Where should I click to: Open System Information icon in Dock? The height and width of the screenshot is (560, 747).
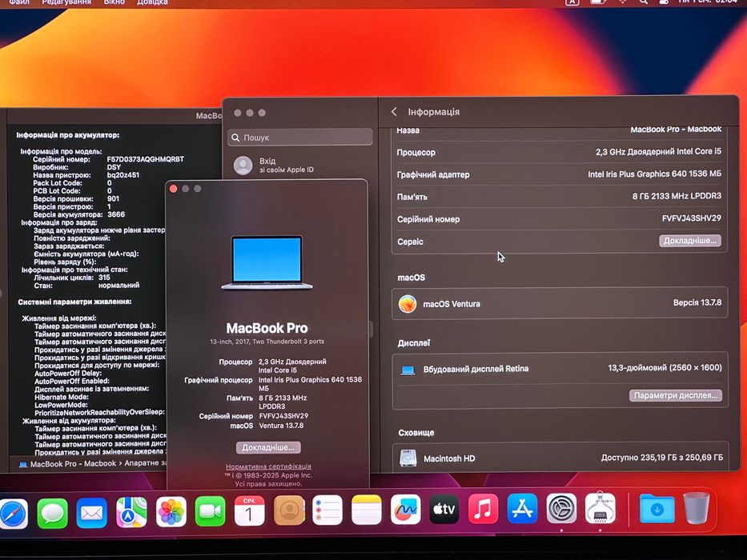pyautogui.click(x=600, y=508)
